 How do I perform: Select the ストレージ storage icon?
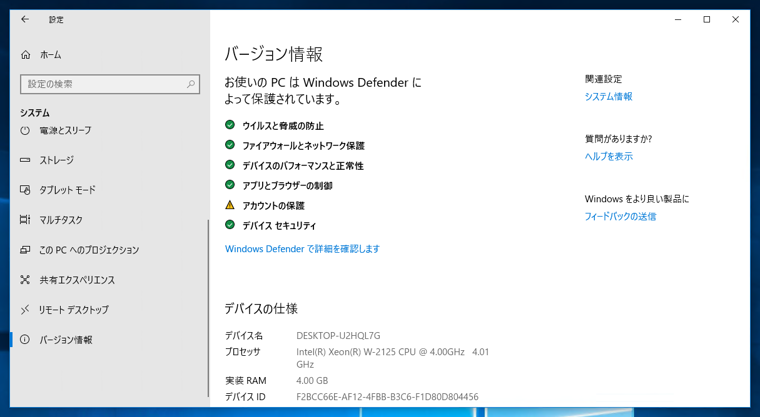[25, 160]
